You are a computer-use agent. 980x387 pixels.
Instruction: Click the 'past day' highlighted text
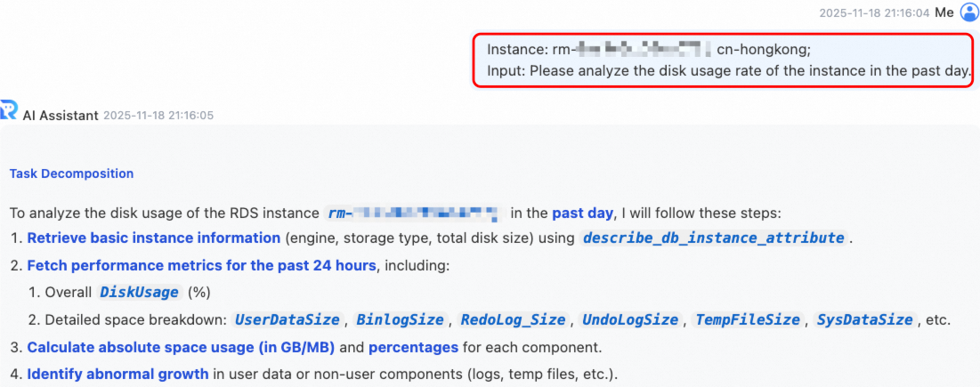pos(582,213)
